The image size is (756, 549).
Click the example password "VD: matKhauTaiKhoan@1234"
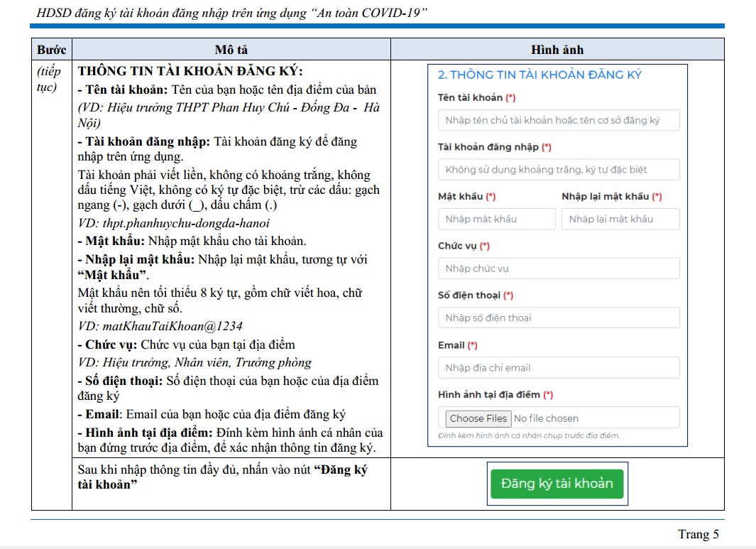click(160, 327)
